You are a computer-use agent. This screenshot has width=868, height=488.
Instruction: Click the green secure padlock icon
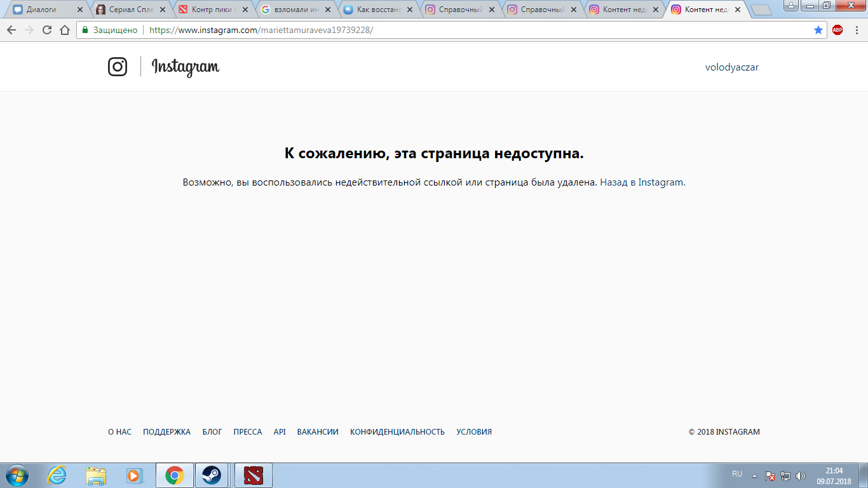coord(85,30)
